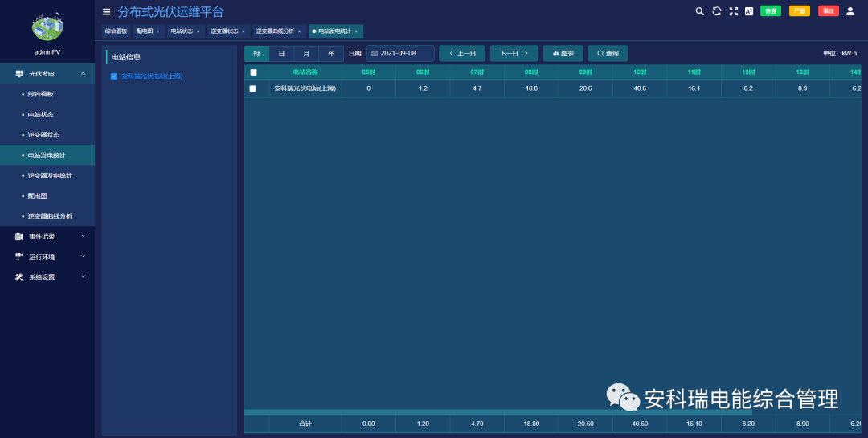The width and height of the screenshot is (868, 438).
Task: Switch to the 逆变器状态 tab
Action: (x=224, y=31)
